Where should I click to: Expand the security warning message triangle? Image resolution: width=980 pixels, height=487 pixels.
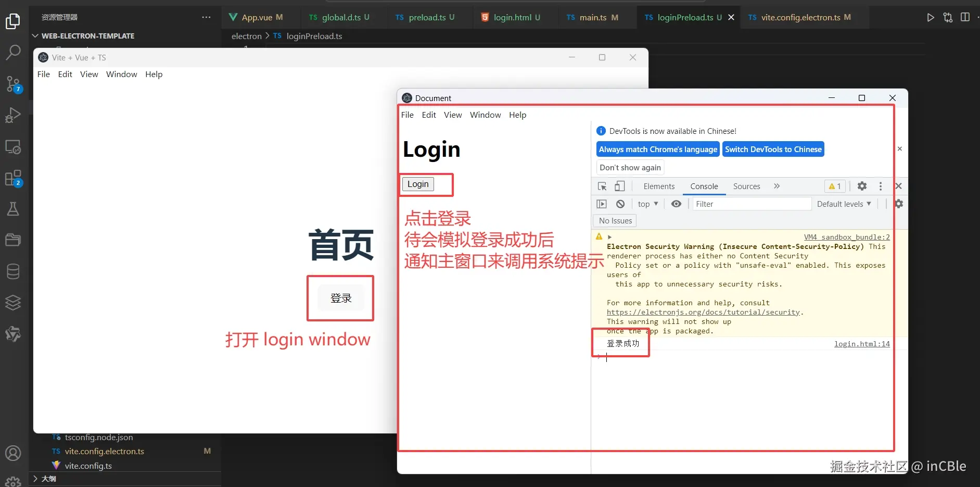tap(609, 237)
